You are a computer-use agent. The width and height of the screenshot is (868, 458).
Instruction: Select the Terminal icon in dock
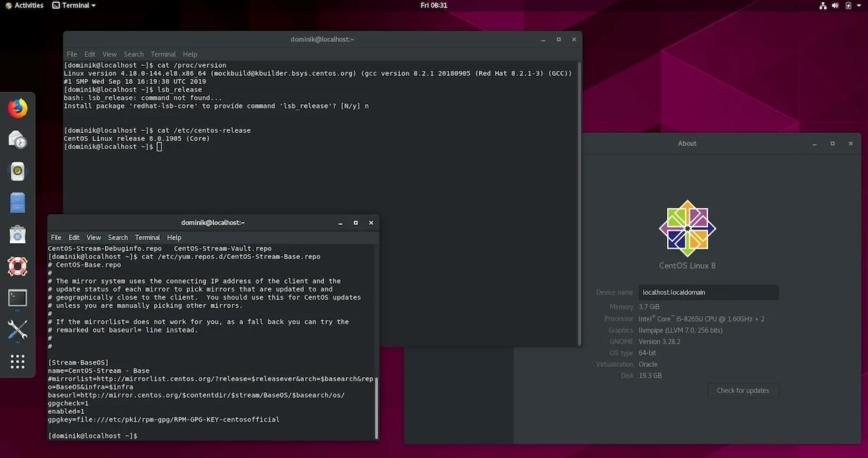pos(17,297)
